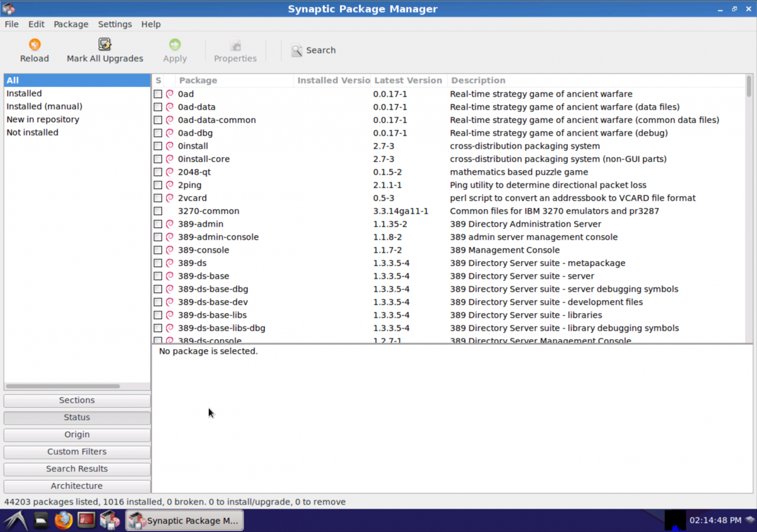Click the Debian swirl icon beside 0ad

170,94
